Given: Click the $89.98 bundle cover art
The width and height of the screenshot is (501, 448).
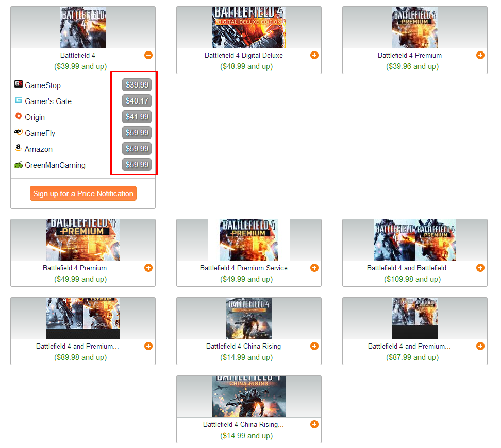Looking at the screenshot, I should coord(83,318).
